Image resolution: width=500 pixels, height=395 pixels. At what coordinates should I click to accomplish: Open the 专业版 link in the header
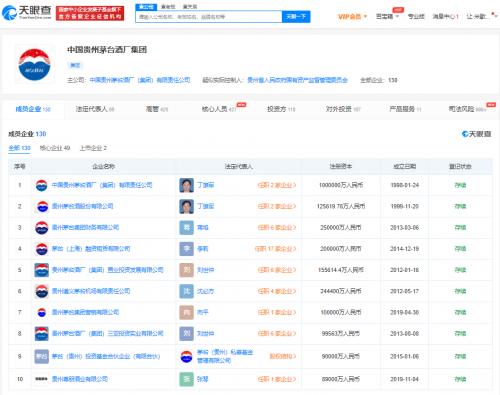point(416,16)
